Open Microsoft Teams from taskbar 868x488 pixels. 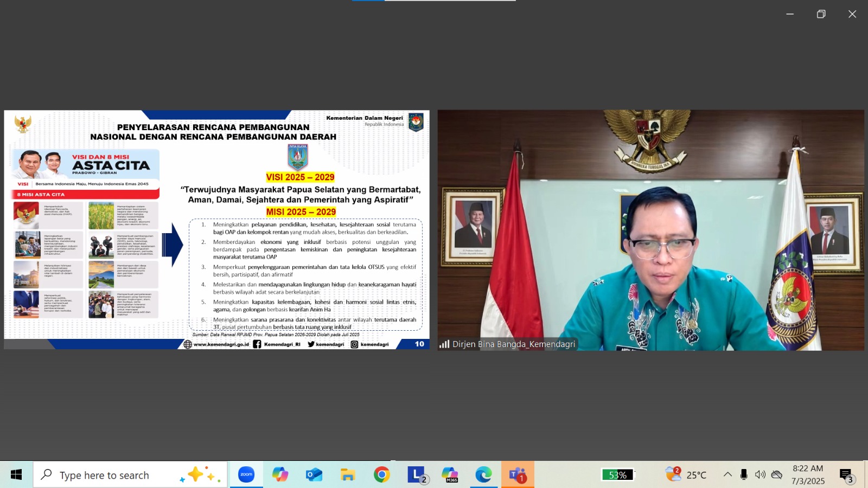click(518, 474)
